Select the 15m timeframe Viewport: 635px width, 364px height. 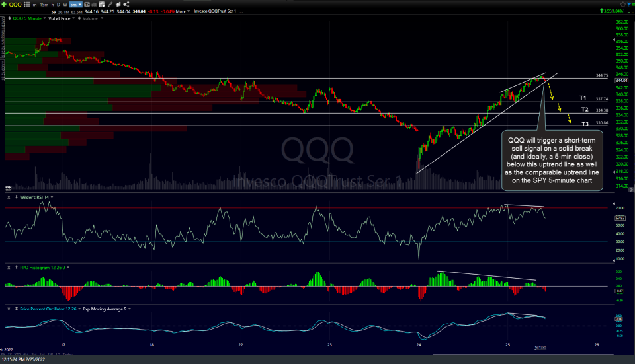(44, 5)
